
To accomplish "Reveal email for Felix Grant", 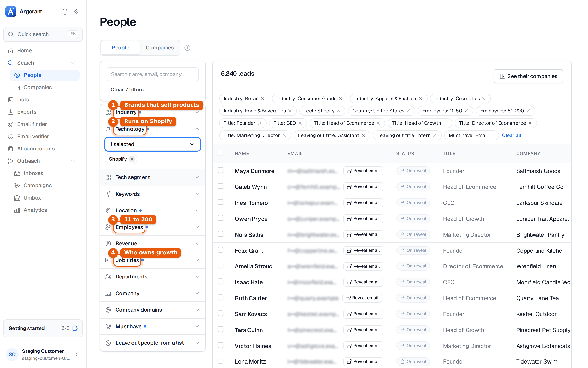I will tap(363, 250).
